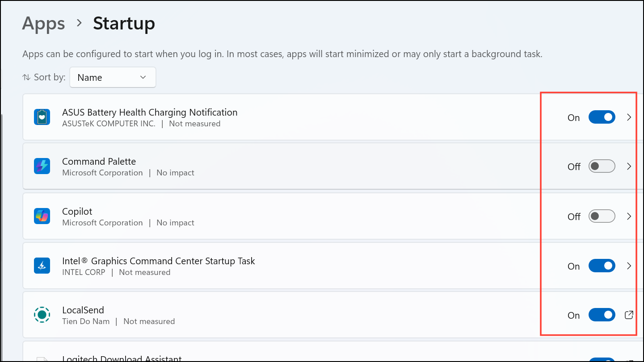
Task: Turn off the LocalSend startup toggle
Action: point(602,315)
